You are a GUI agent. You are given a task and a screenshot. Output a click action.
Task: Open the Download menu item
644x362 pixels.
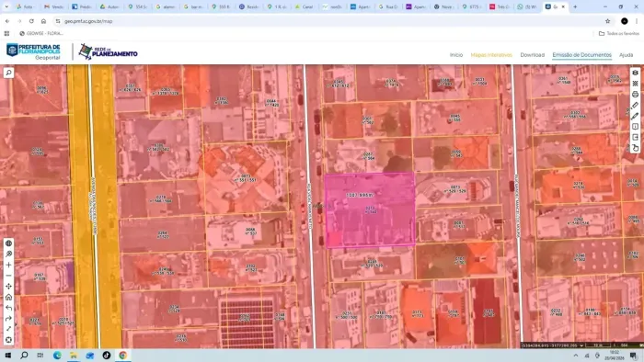pyautogui.click(x=533, y=55)
